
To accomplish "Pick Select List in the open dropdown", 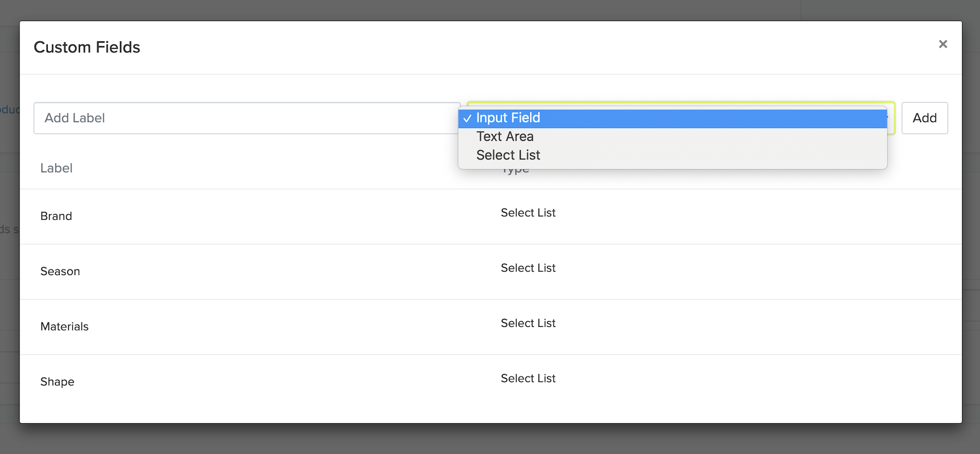I will 508,155.
